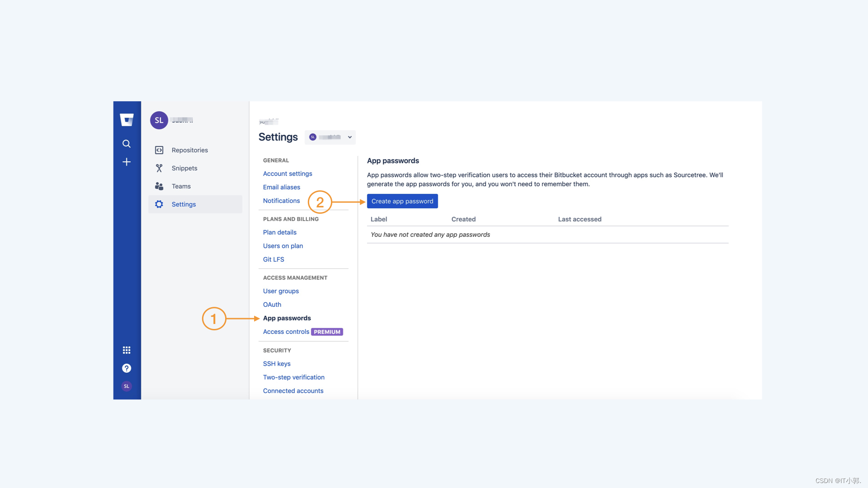Click the Bitbucket logo icon in sidebar
This screenshot has height=488, width=868.
click(x=127, y=120)
